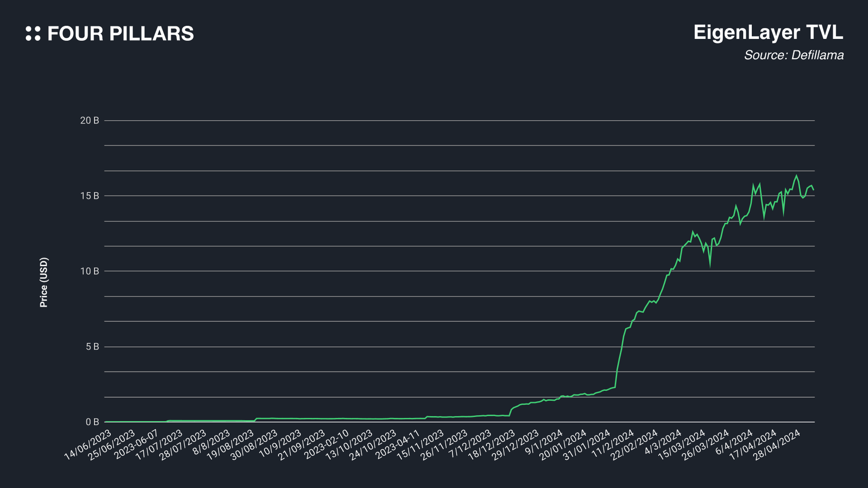
Task: Click the 15/03/2024 date label
Action: point(682,445)
